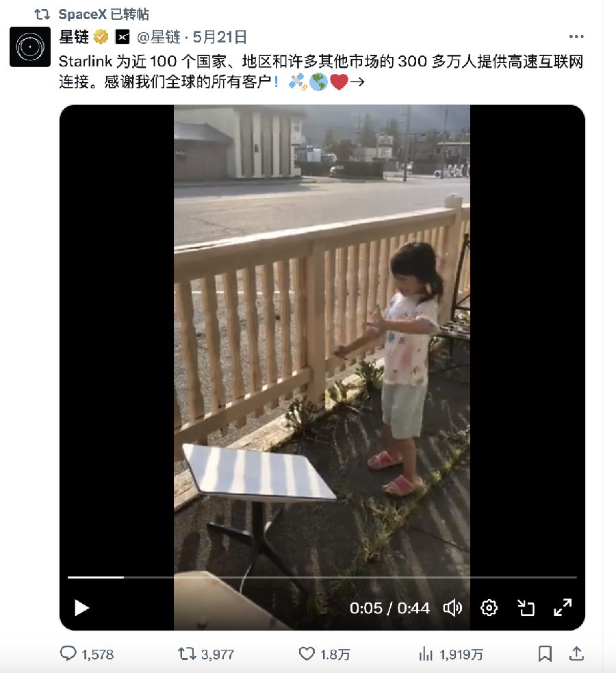
Task: Click the 星链 account name
Action: click(x=74, y=38)
